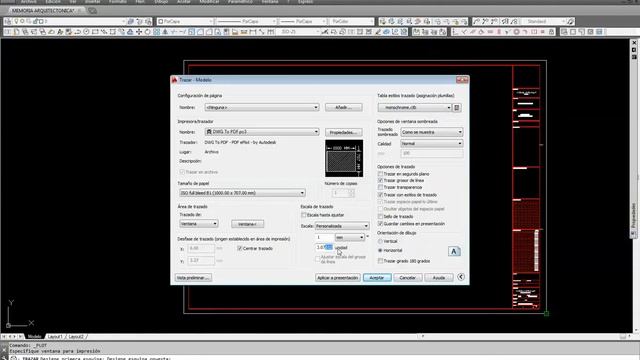Select the blue Array grid tool
This screenshot has height=360, width=640.
pos(156,32)
